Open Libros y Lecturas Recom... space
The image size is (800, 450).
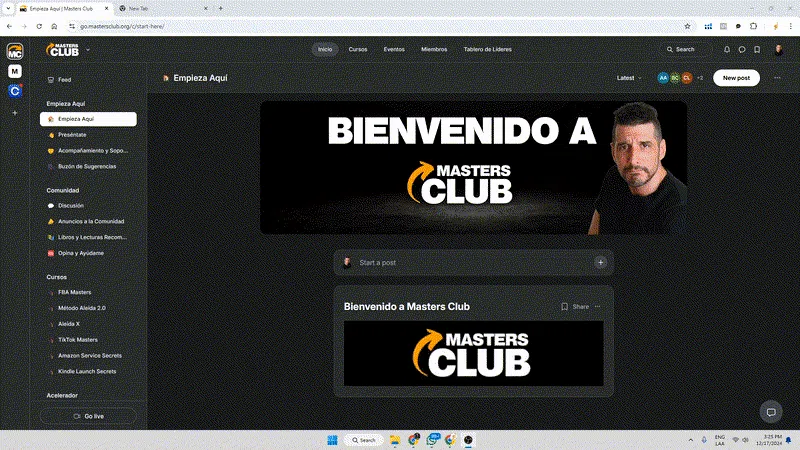(x=88, y=237)
